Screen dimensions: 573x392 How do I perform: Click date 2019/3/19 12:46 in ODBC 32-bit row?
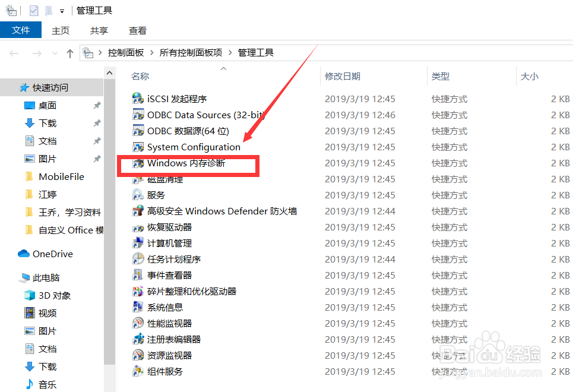360,115
